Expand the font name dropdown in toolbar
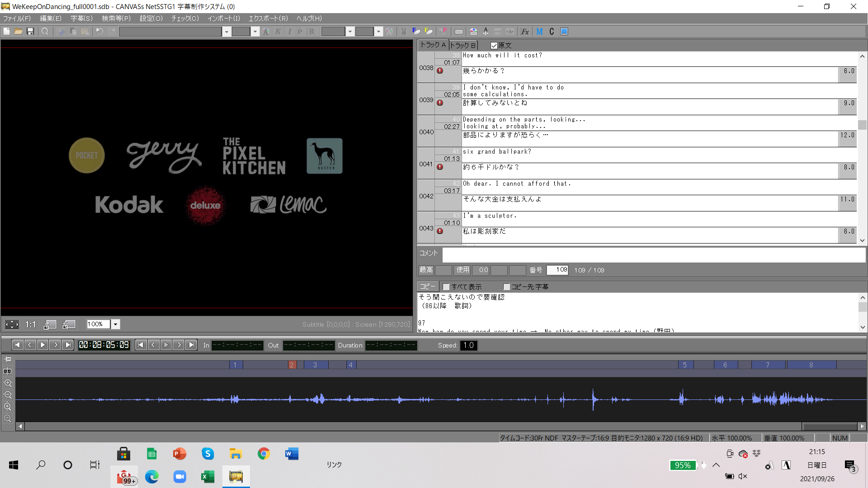The image size is (868, 488). coord(227,31)
